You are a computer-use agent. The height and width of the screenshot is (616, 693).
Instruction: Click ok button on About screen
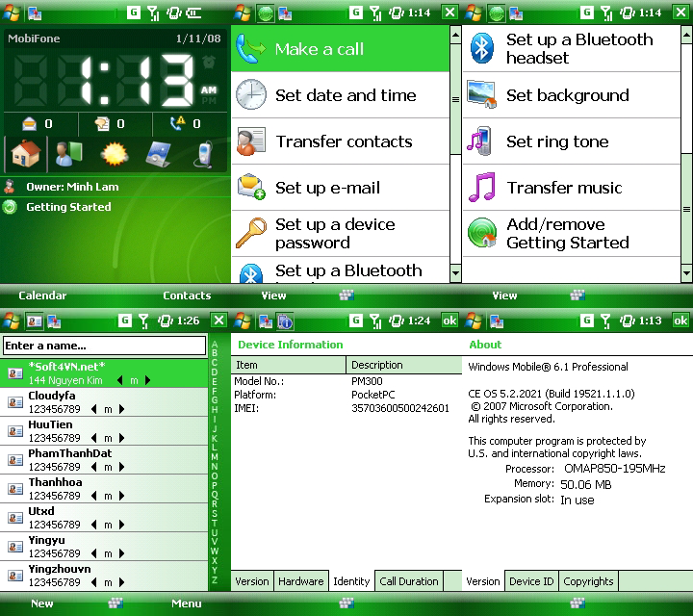pyautogui.click(x=680, y=321)
